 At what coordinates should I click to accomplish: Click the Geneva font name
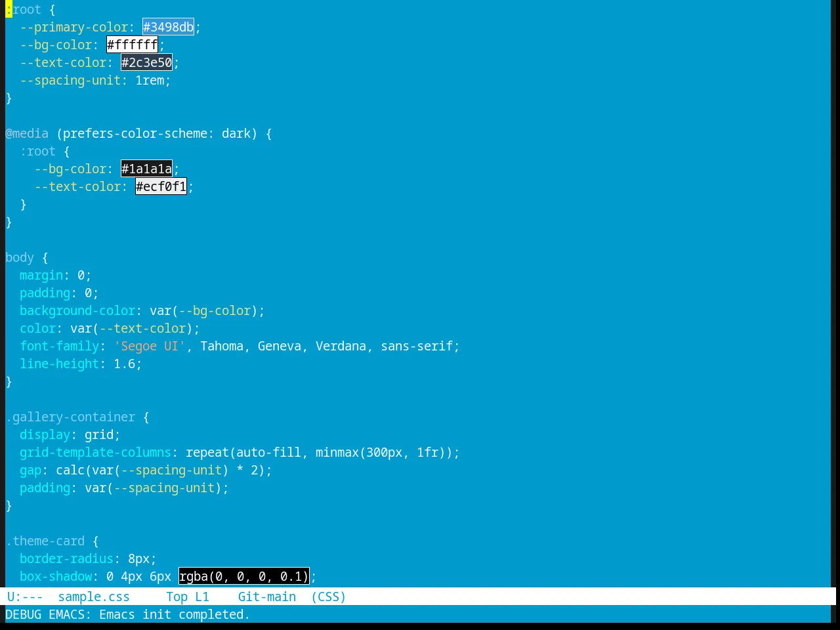280,346
